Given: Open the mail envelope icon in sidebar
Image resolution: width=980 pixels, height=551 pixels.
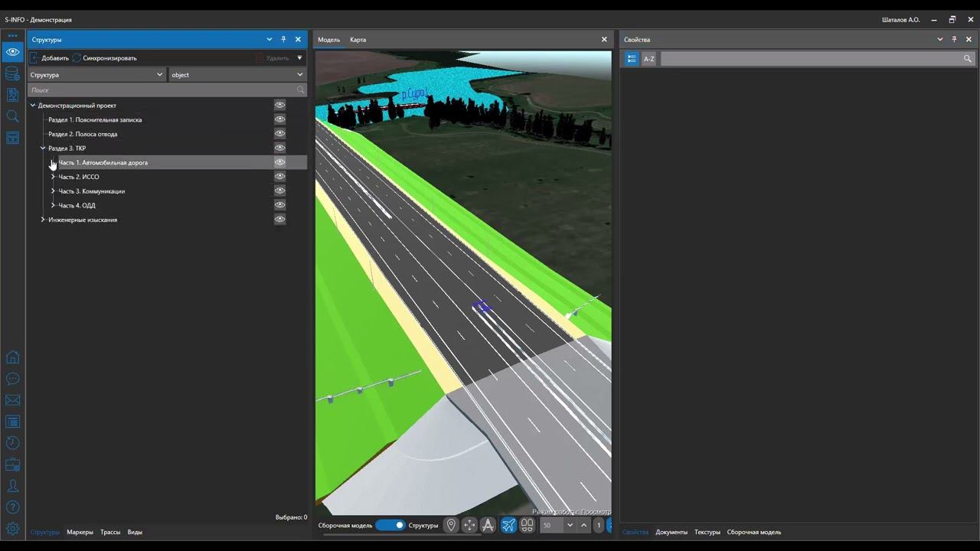Looking at the screenshot, I should [x=12, y=400].
